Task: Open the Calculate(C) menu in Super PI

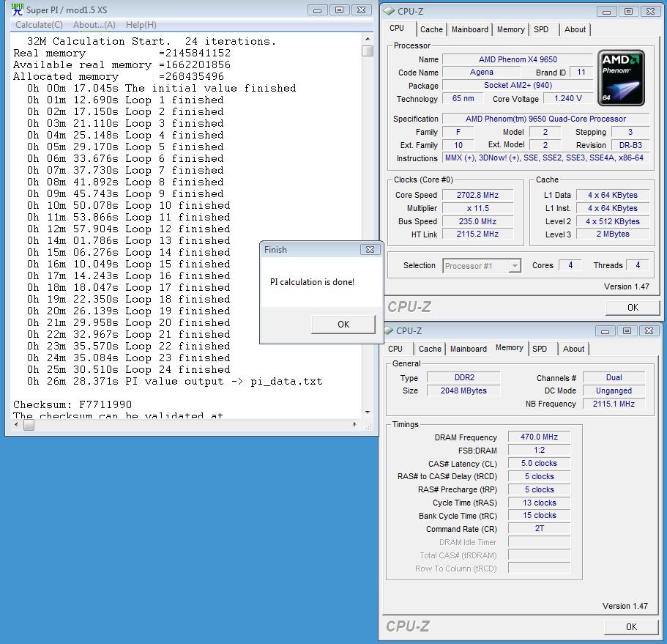Action: click(x=39, y=25)
